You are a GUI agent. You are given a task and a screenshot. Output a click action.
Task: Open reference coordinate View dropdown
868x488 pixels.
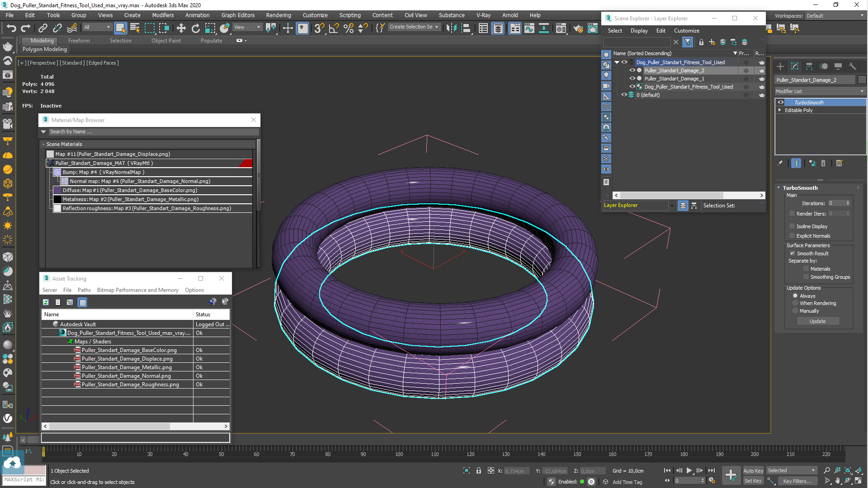[x=247, y=27]
